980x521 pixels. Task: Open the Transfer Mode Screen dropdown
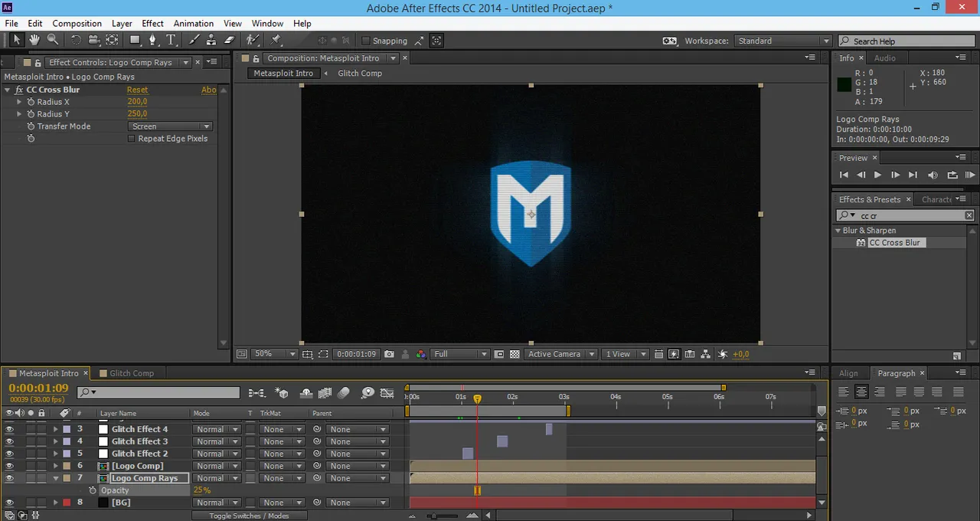[170, 126]
